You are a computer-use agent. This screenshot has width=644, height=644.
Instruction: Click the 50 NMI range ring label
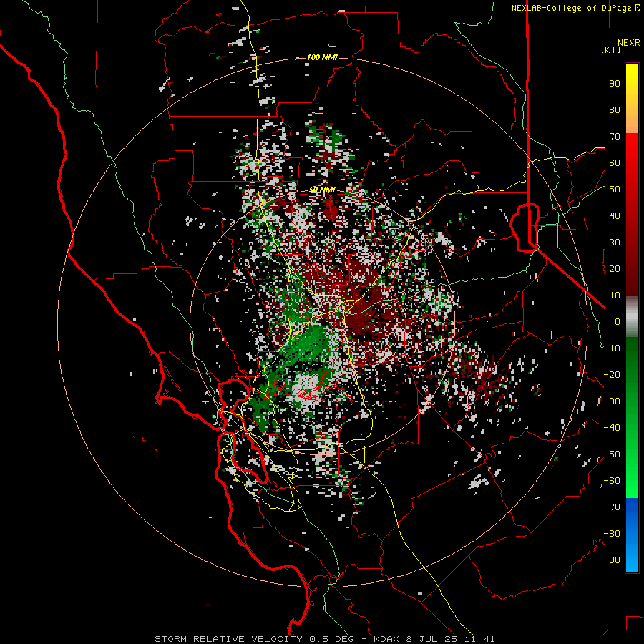[322, 190]
